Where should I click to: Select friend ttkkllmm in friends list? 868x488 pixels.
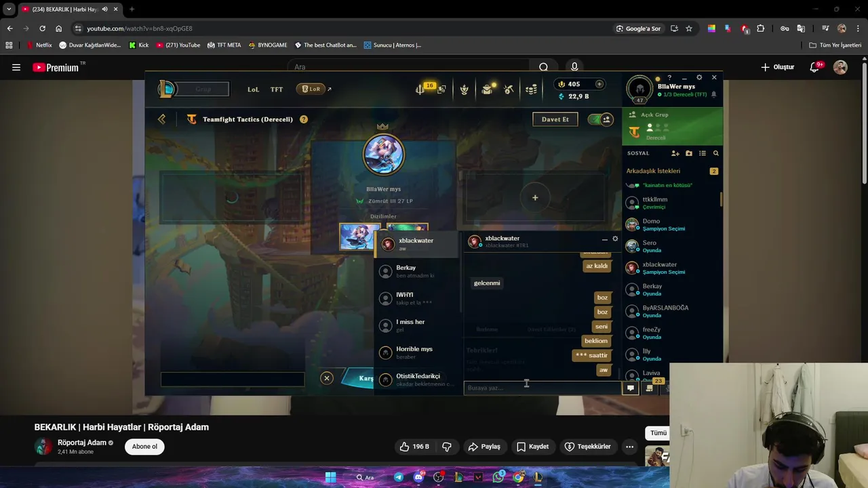[x=672, y=203]
